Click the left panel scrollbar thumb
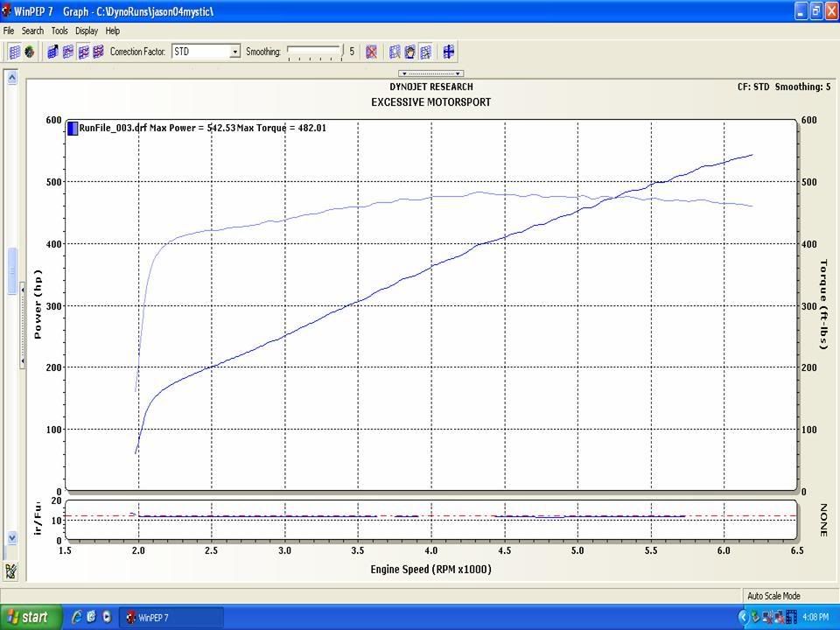Viewport: 840px width, 630px height. [x=11, y=270]
